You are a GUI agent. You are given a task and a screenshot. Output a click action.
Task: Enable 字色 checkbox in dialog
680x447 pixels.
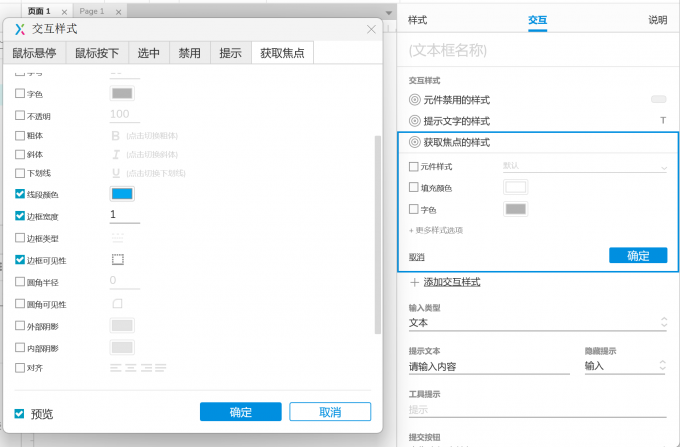pos(20,93)
